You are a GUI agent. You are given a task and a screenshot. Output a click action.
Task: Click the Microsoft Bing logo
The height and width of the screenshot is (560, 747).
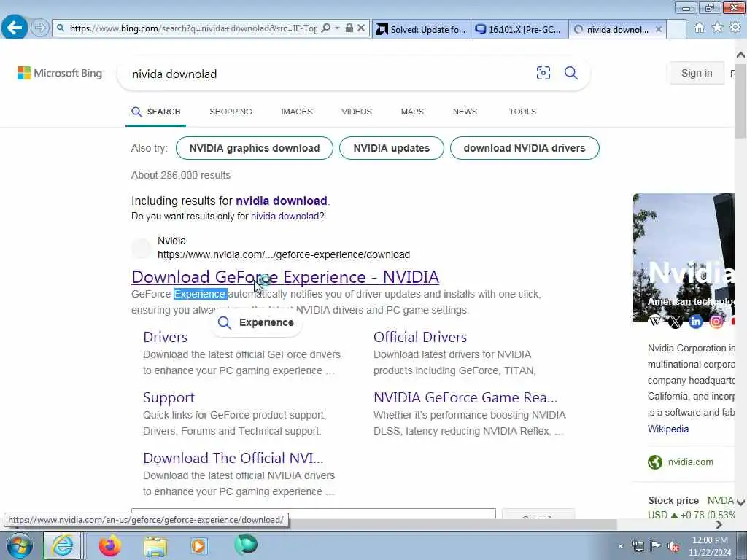(60, 74)
